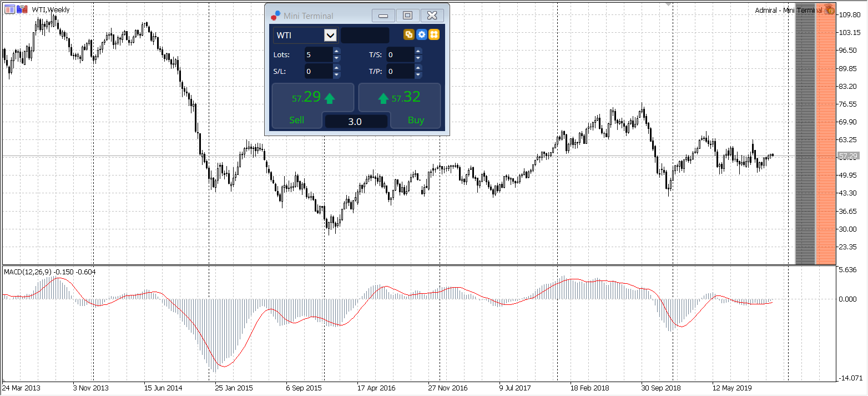
Task: Click the MACD(12,26,9) indicator label
Action: click(x=49, y=272)
